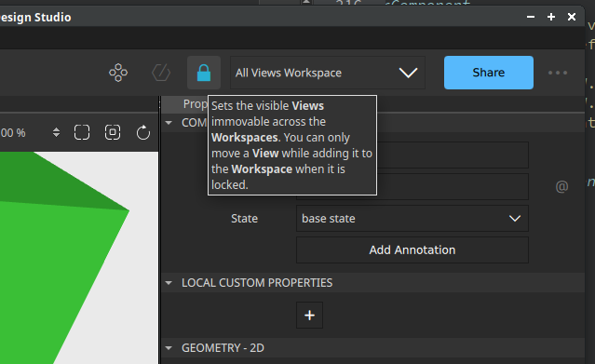Screen dimensions: 595x364
Task: Click the workspace lock icon
Action: 204,73
